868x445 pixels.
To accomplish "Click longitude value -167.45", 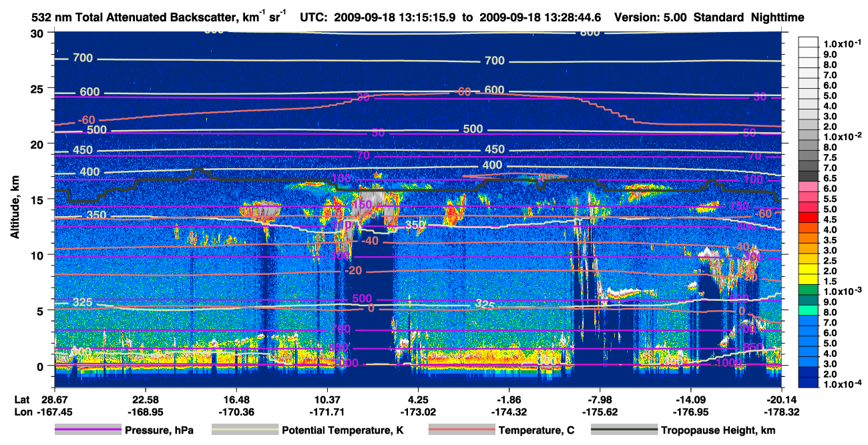I will pyautogui.click(x=53, y=412).
